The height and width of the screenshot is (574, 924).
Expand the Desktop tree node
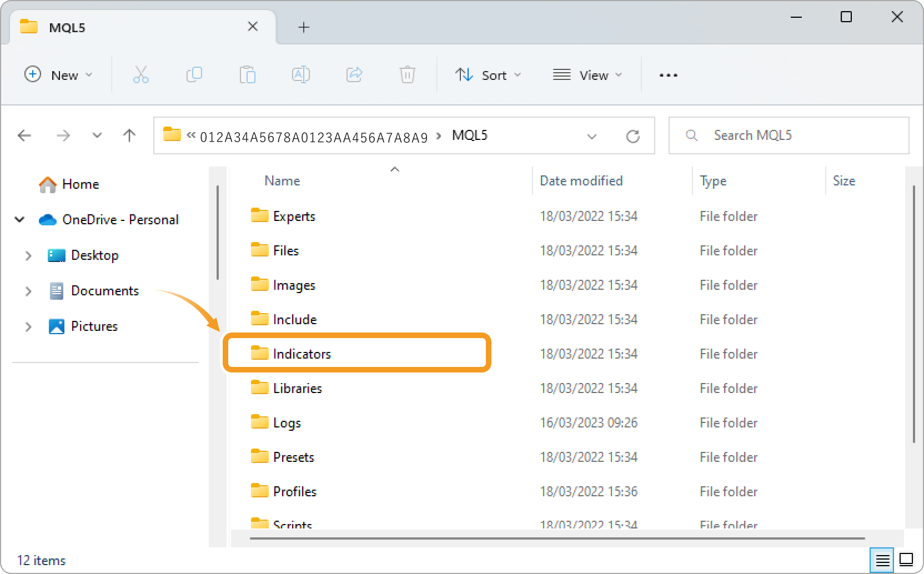tap(28, 255)
